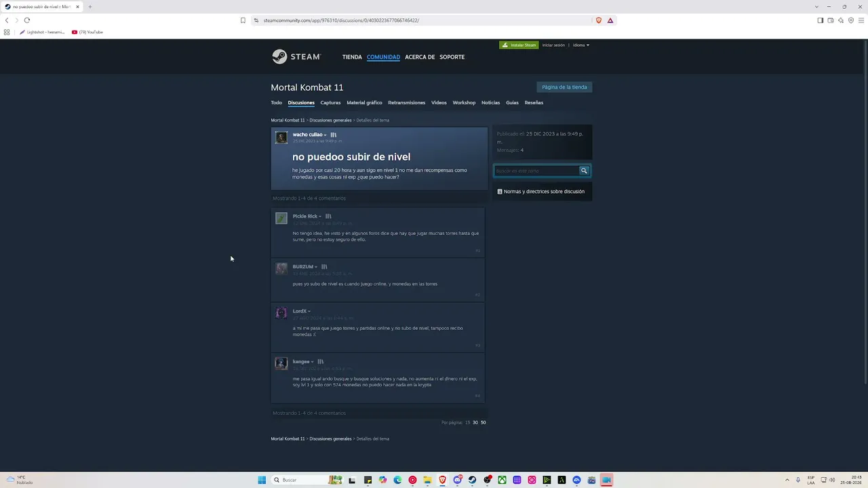Set comments per page to 50
This screenshot has width=868, height=488.
point(484,423)
